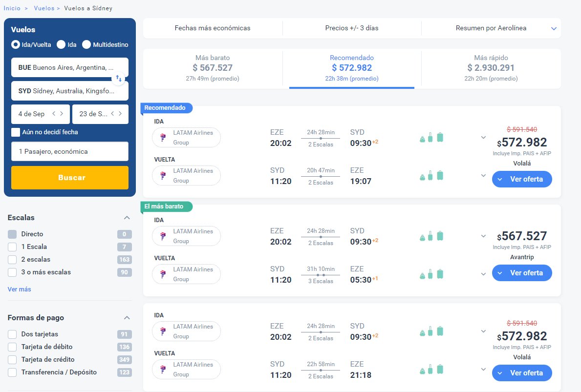Enable Dos tarjetas payment filter
The image size is (581, 392).
(x=12, y=334)
